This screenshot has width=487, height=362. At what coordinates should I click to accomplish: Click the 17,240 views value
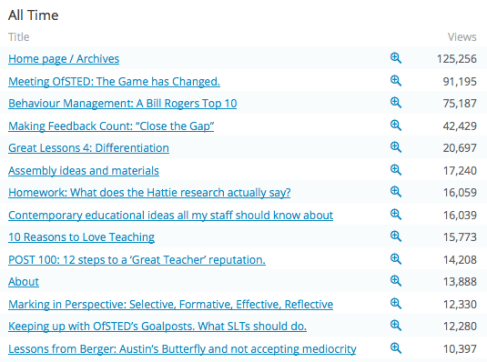[460, 171]
